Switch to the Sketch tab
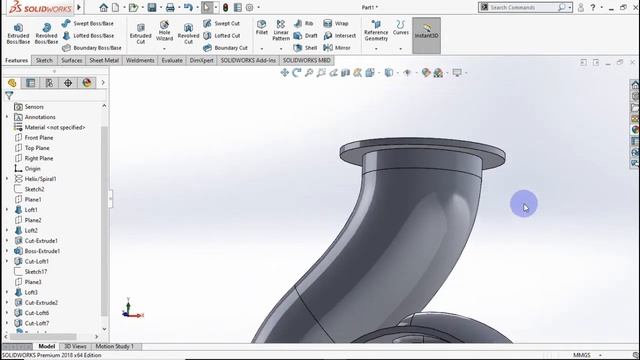 44,60
